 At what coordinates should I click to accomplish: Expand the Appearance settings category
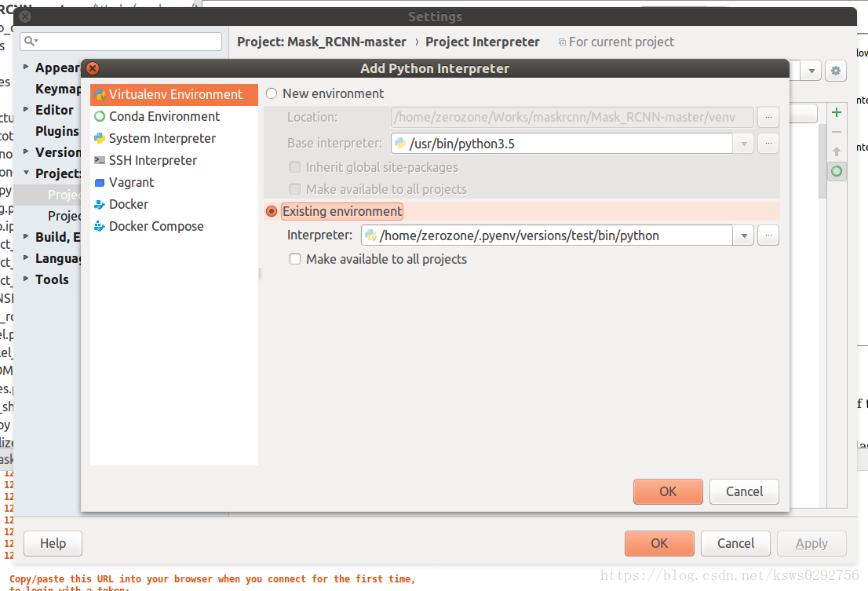pos(25,67)
